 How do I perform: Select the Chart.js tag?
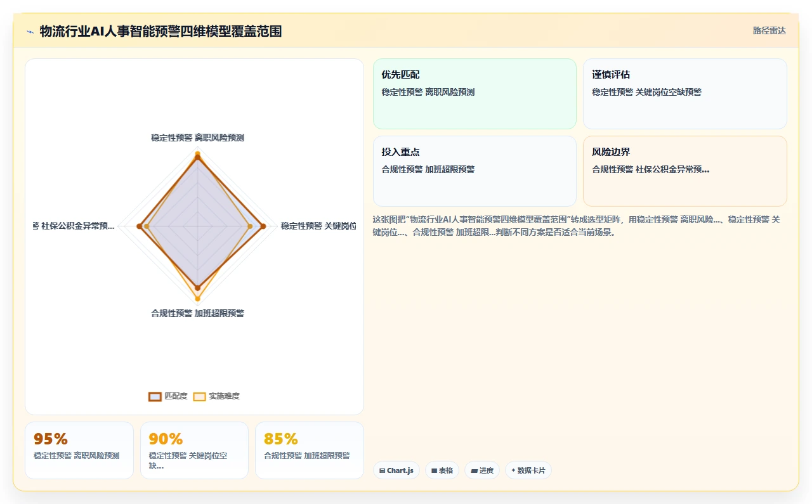pyautogui.click(x=396, y=470)
